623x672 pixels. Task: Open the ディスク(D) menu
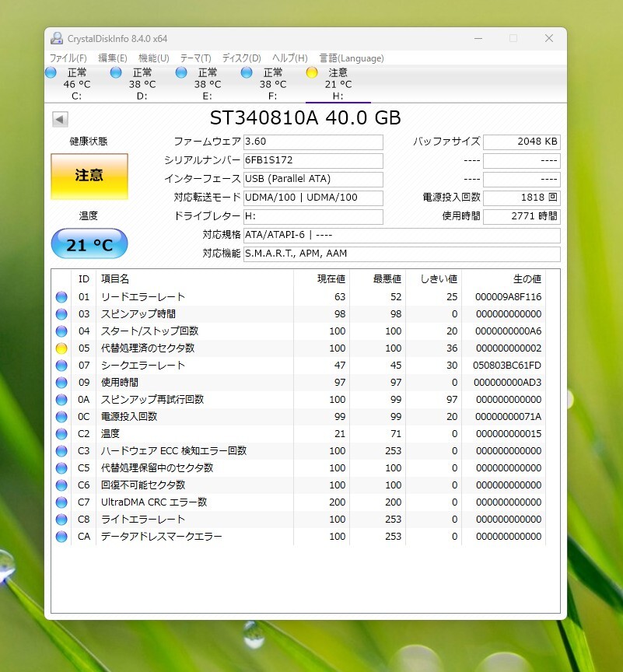tap(242, 58)
